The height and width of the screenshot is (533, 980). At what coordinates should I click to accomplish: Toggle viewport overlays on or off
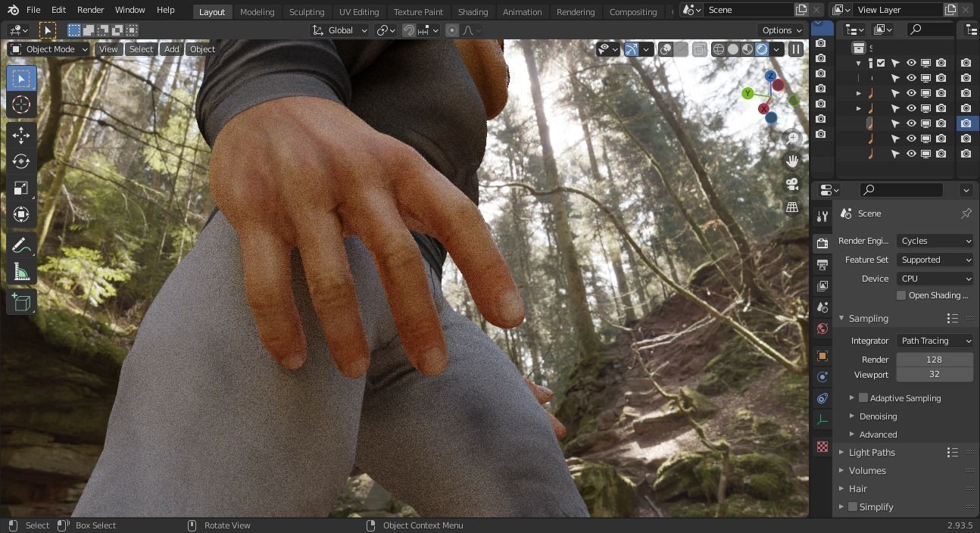[x=666, y=49]
